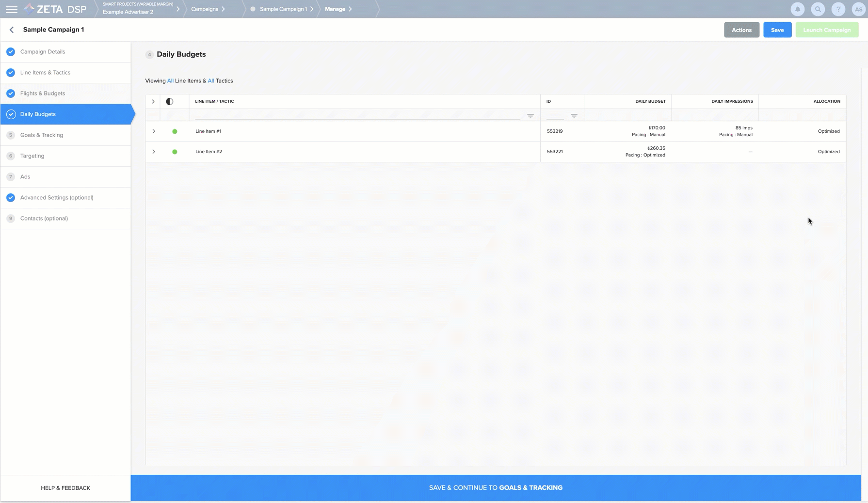
Task: Click the blue Save button
Action: pos(777,30)
